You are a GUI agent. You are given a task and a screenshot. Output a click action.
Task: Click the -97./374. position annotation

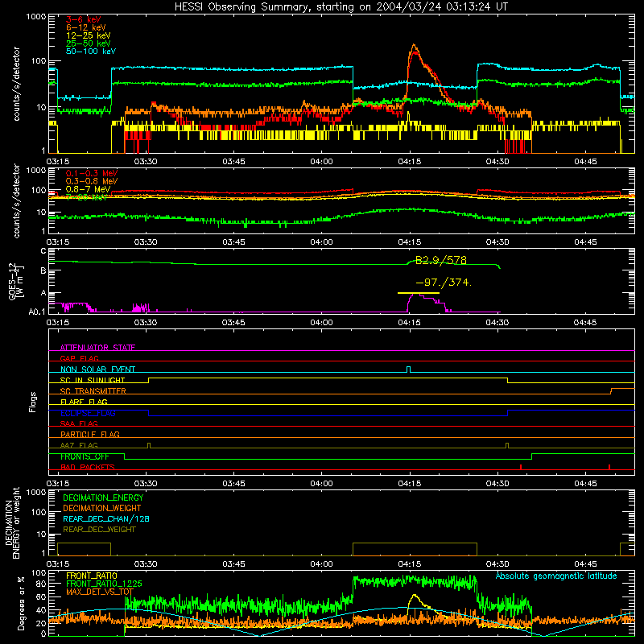tap(444, 283)
